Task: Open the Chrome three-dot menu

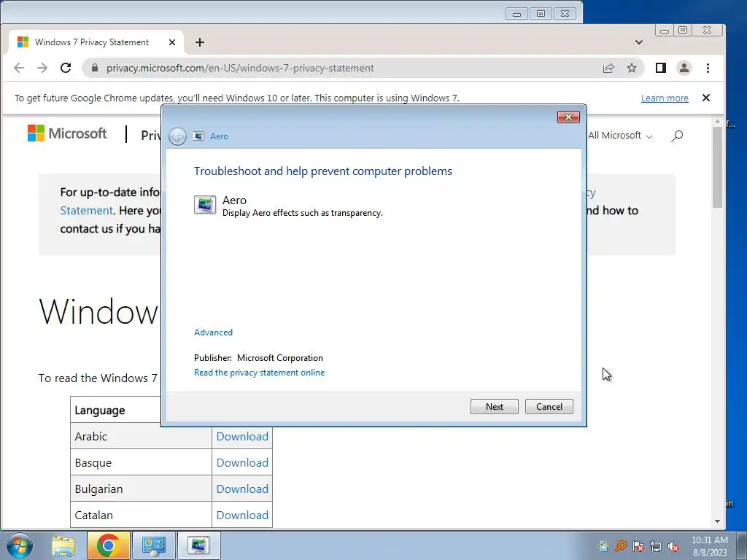Action: click(708, 68)
